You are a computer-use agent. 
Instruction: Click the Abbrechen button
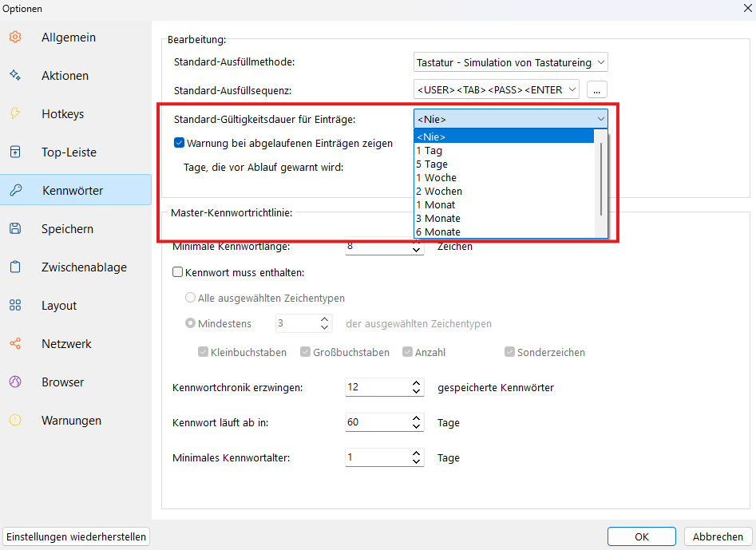point(718,536)
